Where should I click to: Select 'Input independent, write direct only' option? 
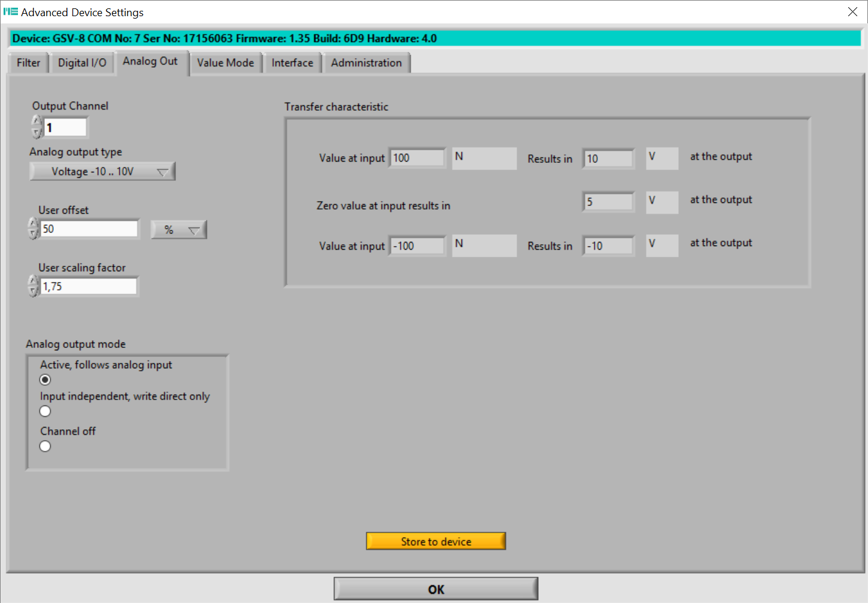45,411
